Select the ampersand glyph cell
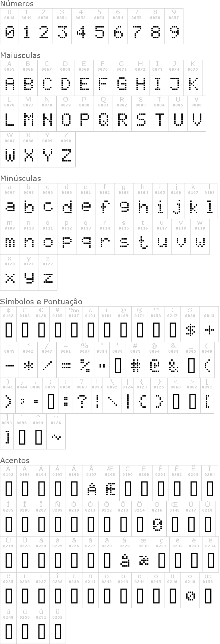 point(173,360)
